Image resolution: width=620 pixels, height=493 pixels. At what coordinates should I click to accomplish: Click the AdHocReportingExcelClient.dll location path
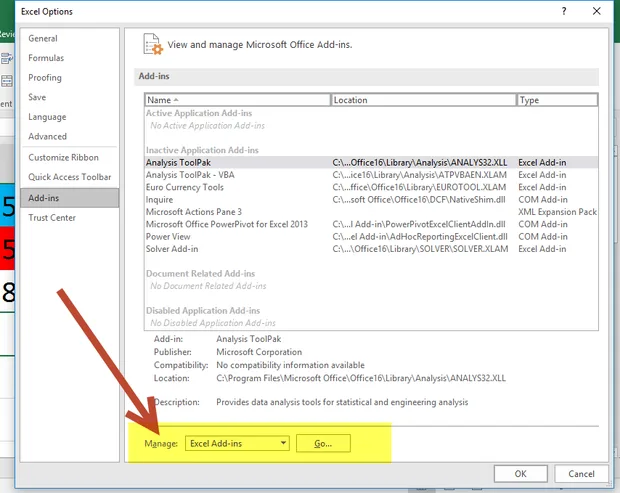420,236
